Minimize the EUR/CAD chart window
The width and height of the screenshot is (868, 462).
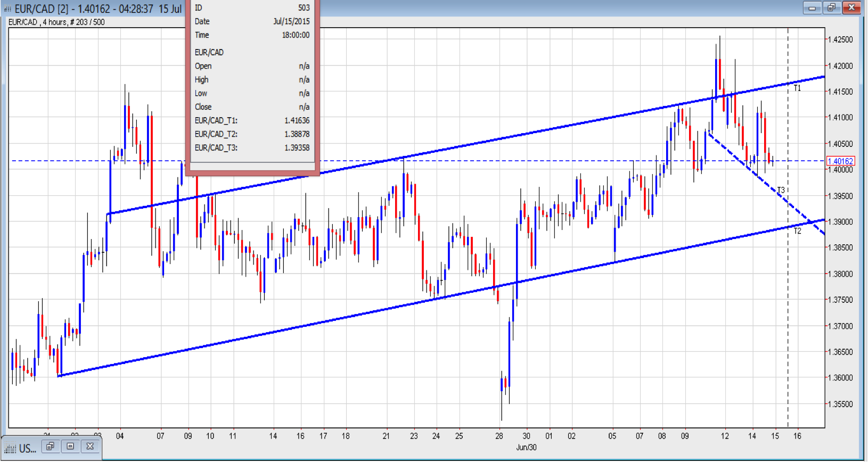(813, 7)
